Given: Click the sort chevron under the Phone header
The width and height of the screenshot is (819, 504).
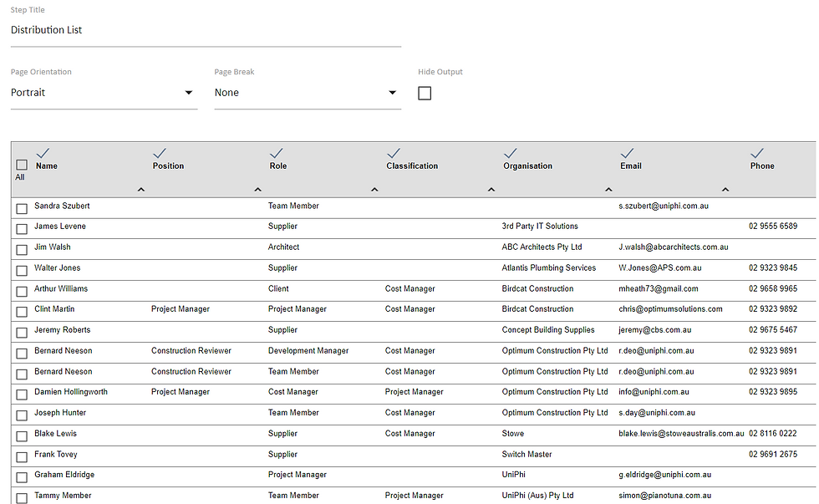Looking at the screenshot, I should coord(726,189).
